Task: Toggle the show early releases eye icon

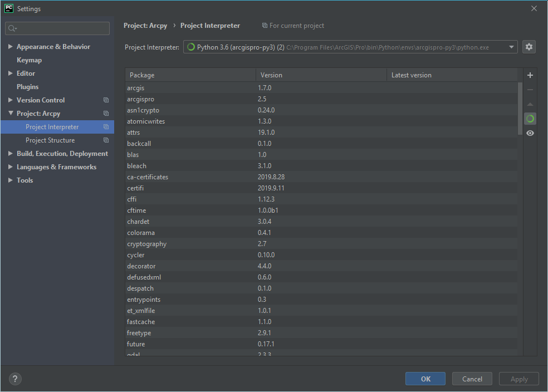Action: tap(530, 133)
